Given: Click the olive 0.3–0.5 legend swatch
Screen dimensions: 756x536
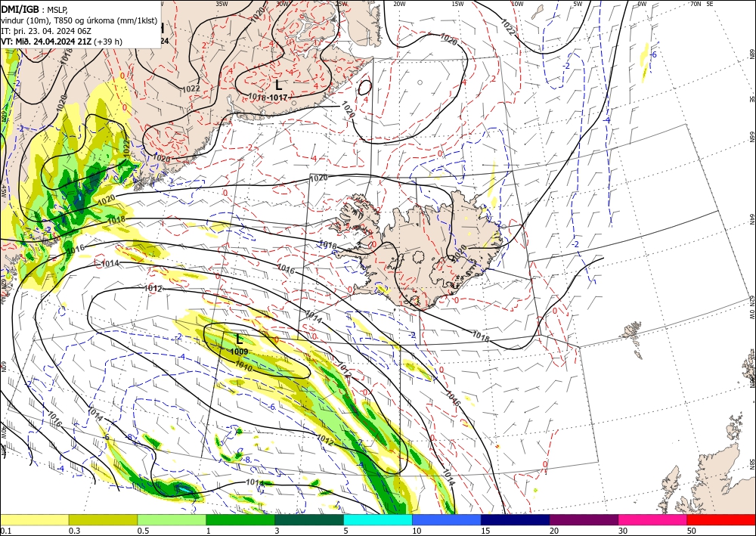Looking at the screenshot, I should click(x=103, y=519).
